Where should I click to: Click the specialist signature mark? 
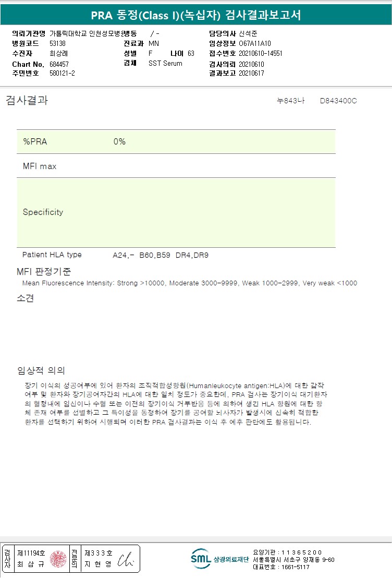tap(125, 560)
